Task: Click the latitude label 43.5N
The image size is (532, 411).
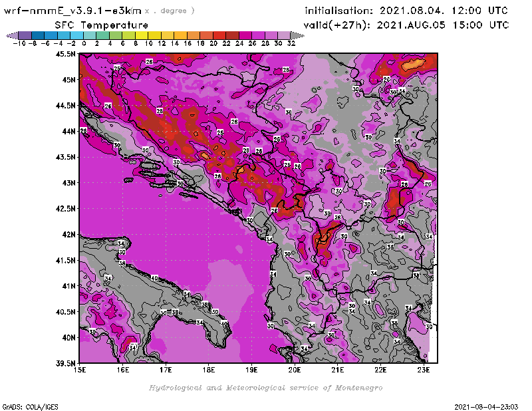Action: (x=66, y=157)
